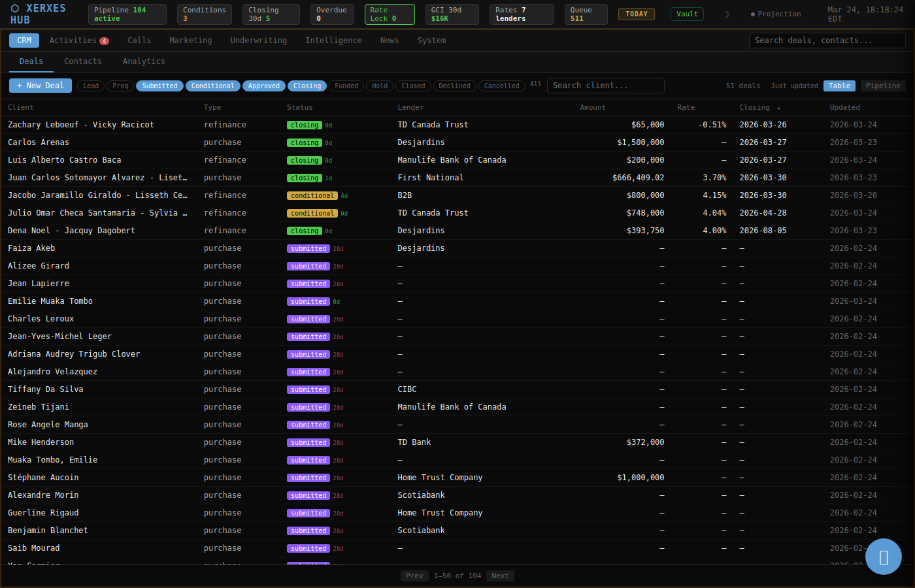Viewport: 915px width, 588px height.
Task: Sort the table by Amount column
Action: coord(592,108)
